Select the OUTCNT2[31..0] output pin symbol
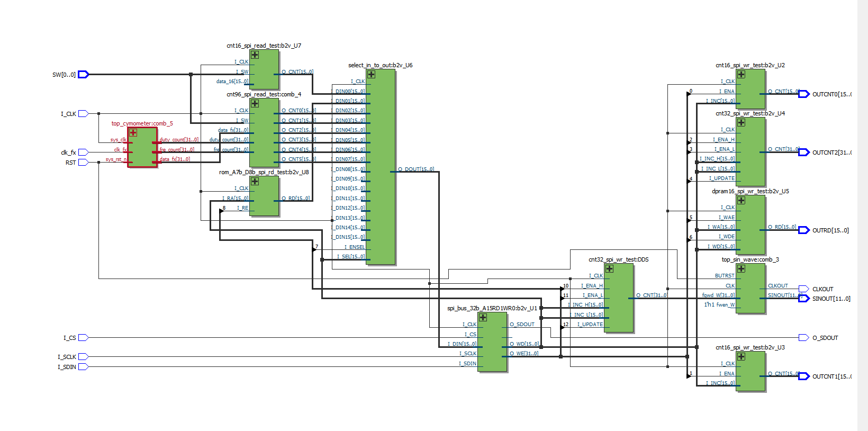868x431 pixels. pyautogui.click(x=804, y=152)
